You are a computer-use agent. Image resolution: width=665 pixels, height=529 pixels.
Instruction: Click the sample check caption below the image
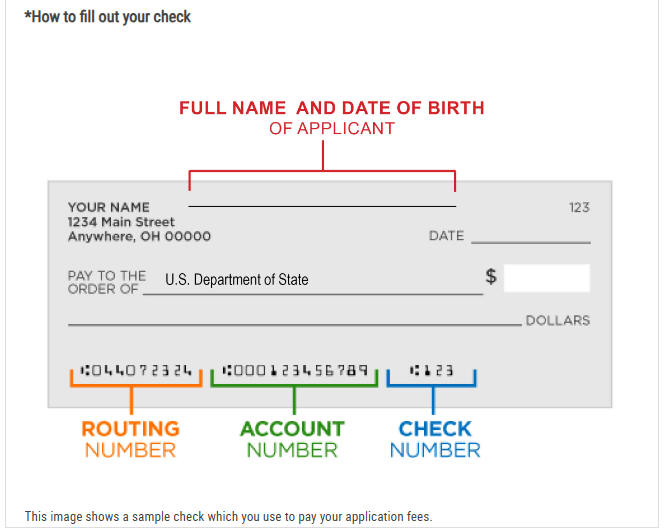coord(229,516)
